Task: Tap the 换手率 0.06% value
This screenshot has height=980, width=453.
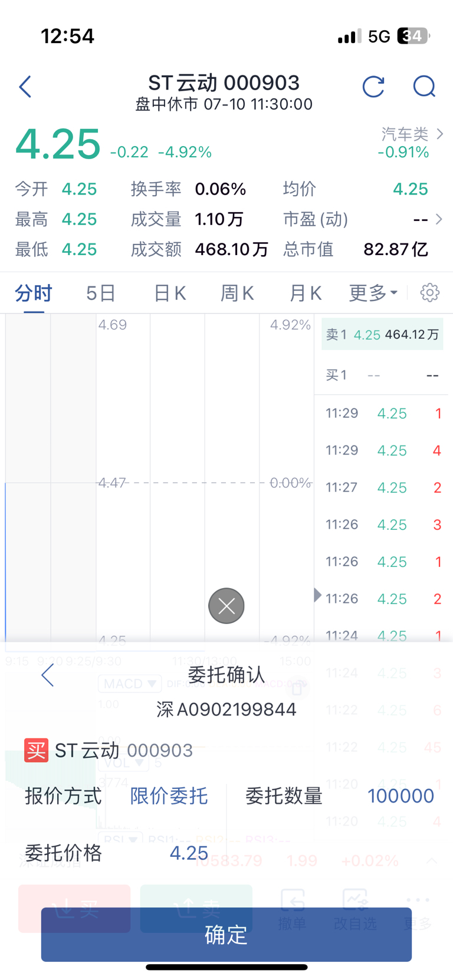Action: point(221,189)
